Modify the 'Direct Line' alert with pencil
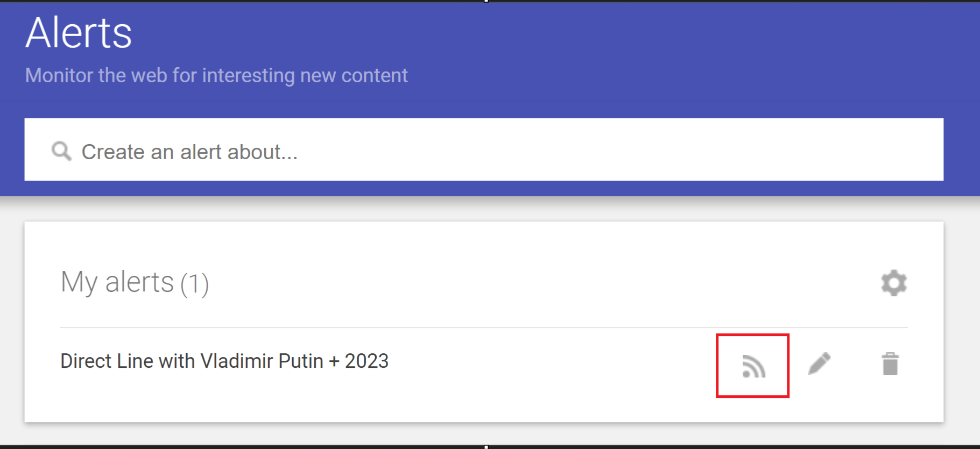The image size is (980, 449). [x=819, y=364]
